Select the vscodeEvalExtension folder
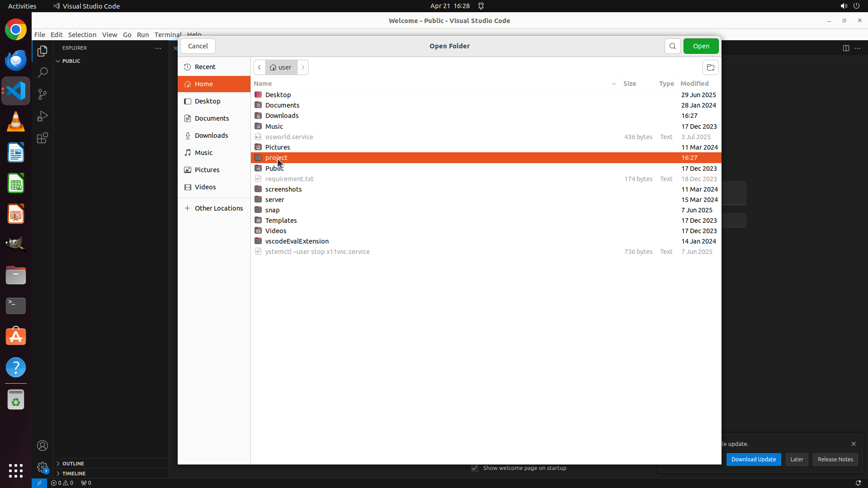 click(x=297, y=241)
